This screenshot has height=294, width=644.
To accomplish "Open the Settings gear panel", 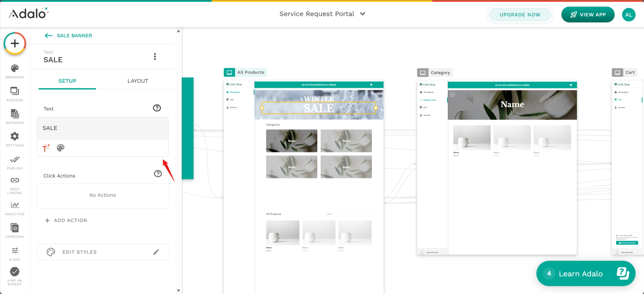I will click(15, 139).
